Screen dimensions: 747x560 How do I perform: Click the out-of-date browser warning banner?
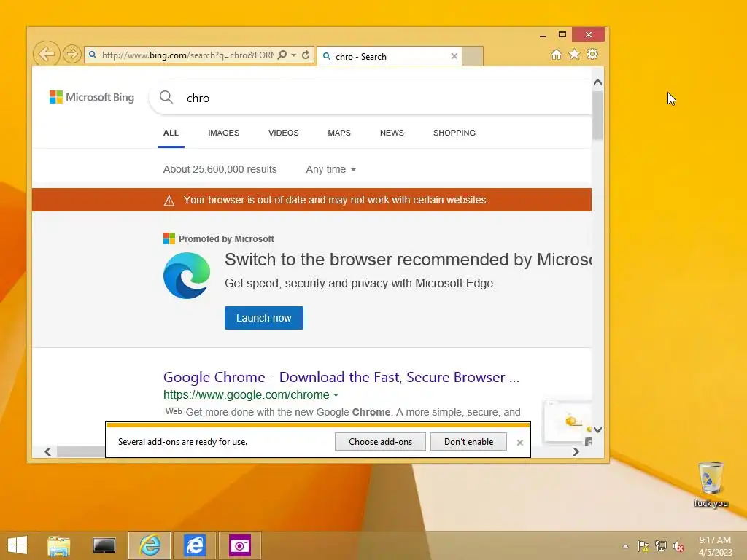311,200
